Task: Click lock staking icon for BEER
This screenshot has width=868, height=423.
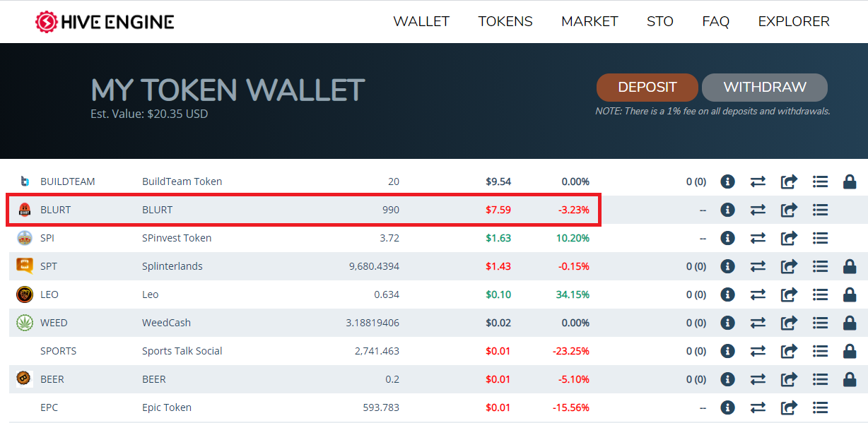Action: (x=850, y=379)
